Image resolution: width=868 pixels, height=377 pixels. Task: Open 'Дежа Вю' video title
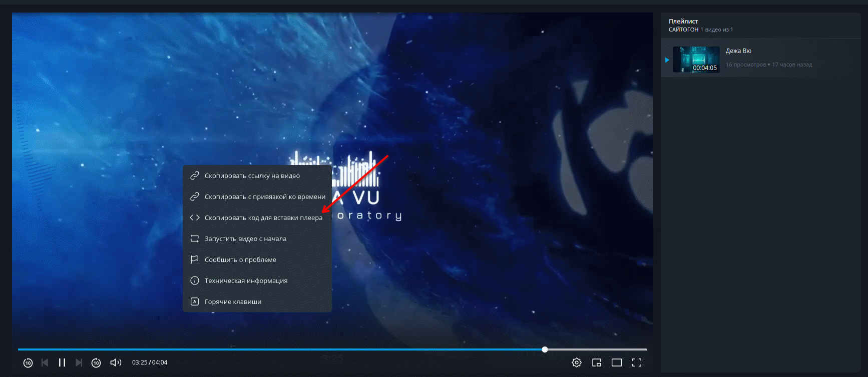pos(738,51)
